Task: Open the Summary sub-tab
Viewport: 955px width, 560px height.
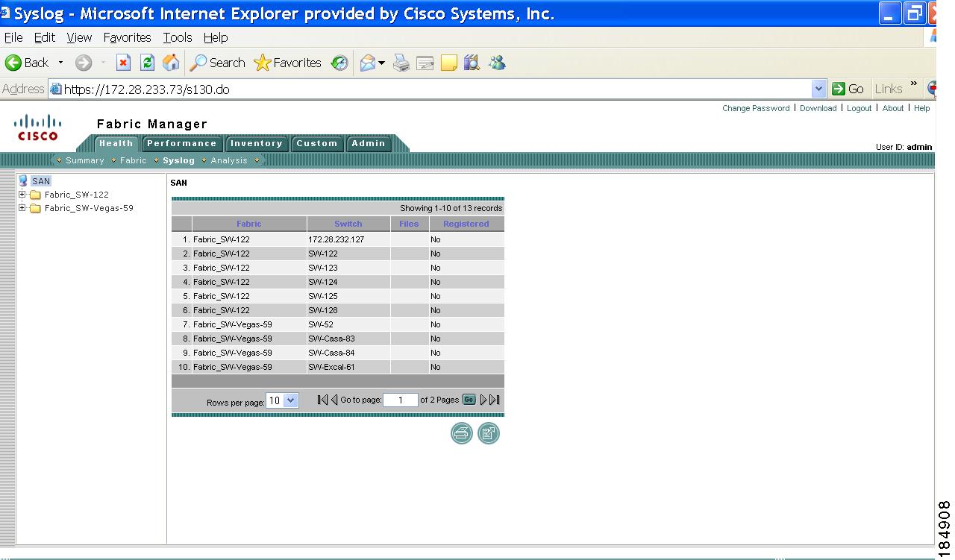Action: 85,161
